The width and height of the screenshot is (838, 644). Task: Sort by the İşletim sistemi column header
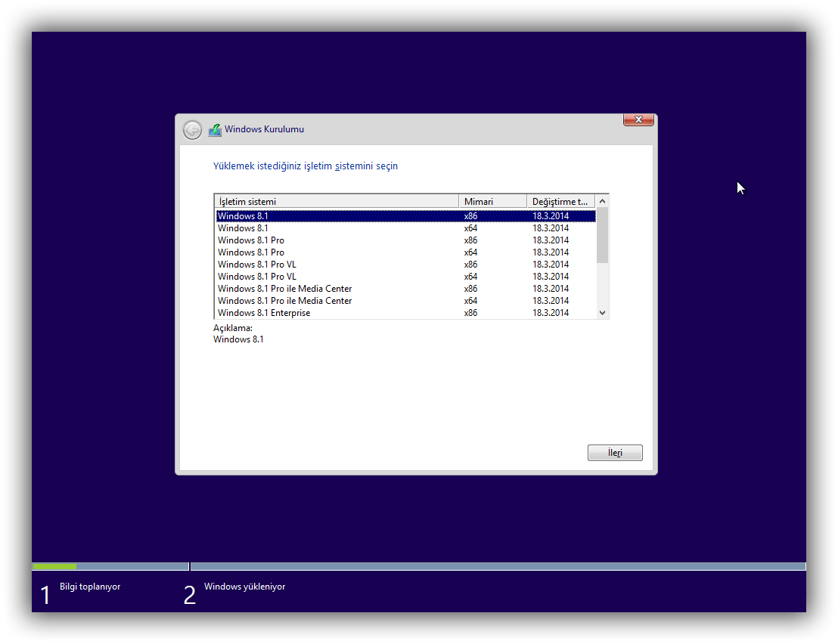pos(337,201)
